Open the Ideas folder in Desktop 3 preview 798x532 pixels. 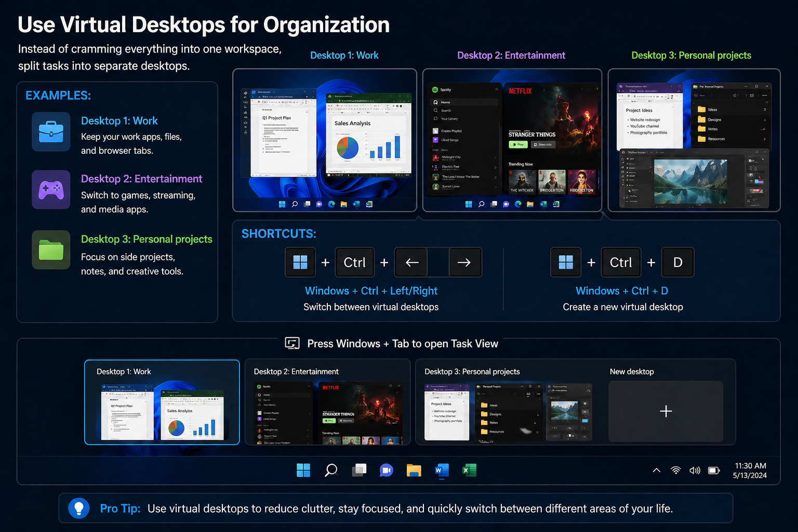tap(731, 110)
